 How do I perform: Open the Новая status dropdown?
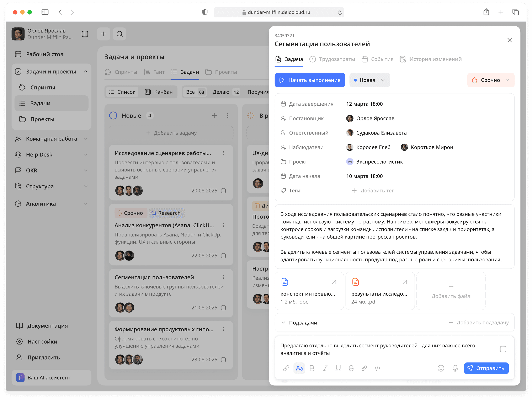click(369, 80)
